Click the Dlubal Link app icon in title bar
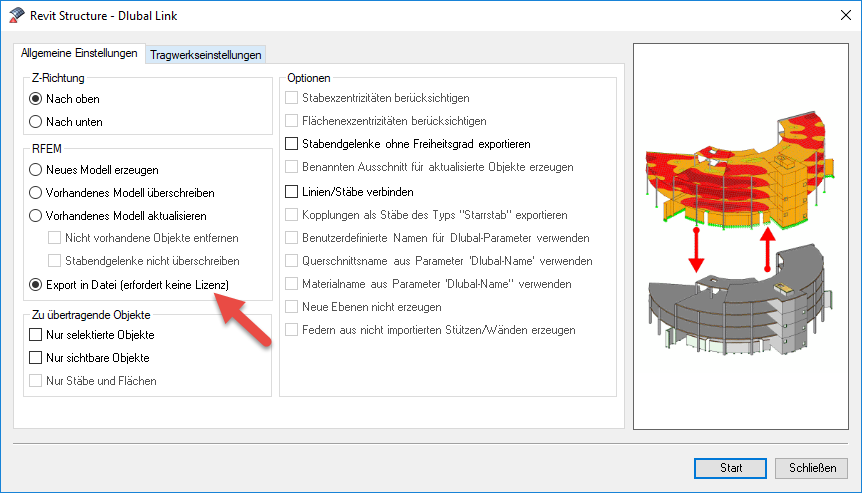 click(x=17, y=15)
